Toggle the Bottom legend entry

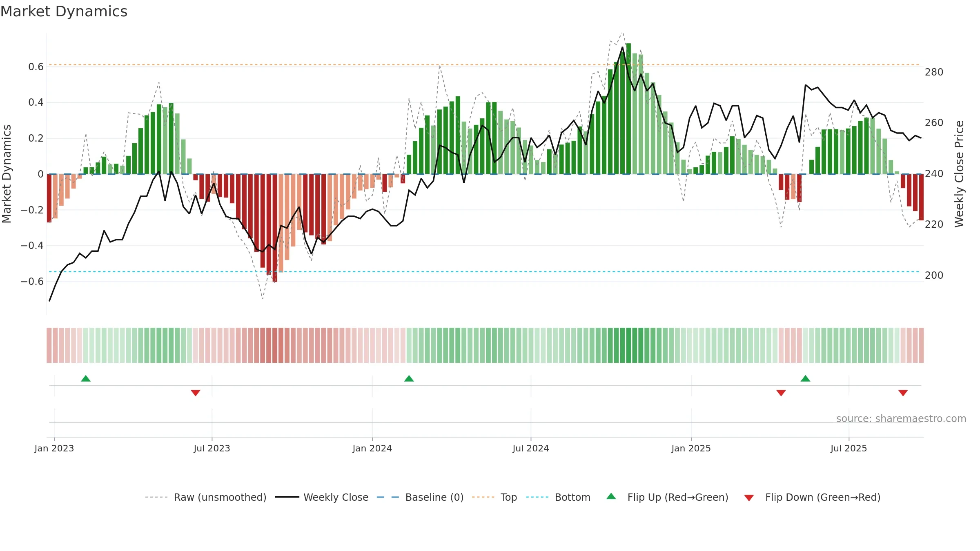[558, 497]
